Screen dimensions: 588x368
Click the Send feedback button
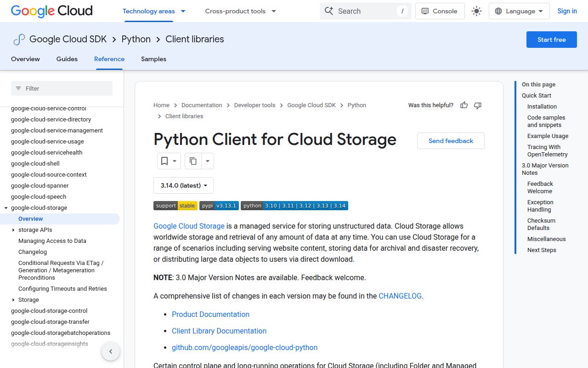(x=451, y=141)
